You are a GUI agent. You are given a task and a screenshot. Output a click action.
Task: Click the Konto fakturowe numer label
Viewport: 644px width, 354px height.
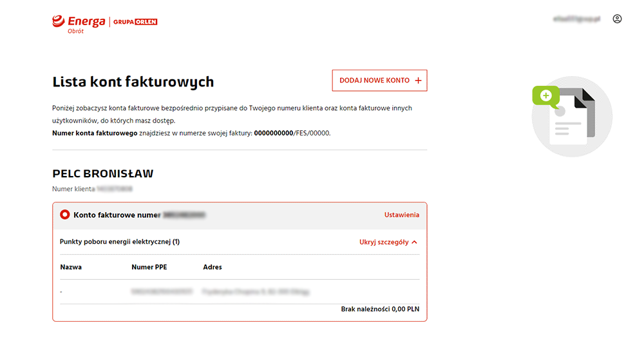pyautogui.click(x=117, y=215)
